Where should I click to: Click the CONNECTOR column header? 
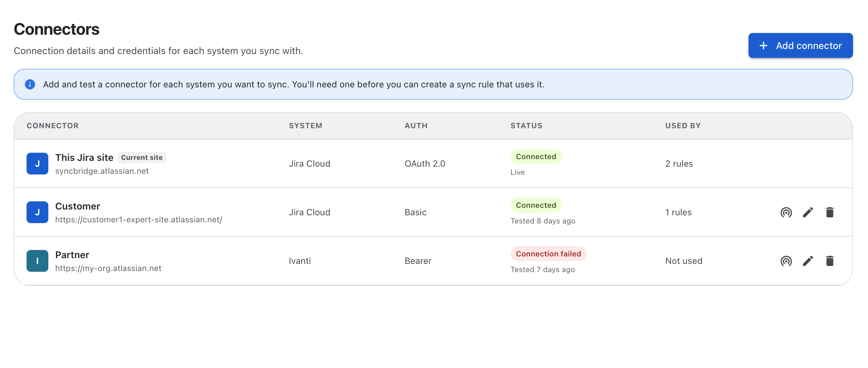tap(52, 126)
